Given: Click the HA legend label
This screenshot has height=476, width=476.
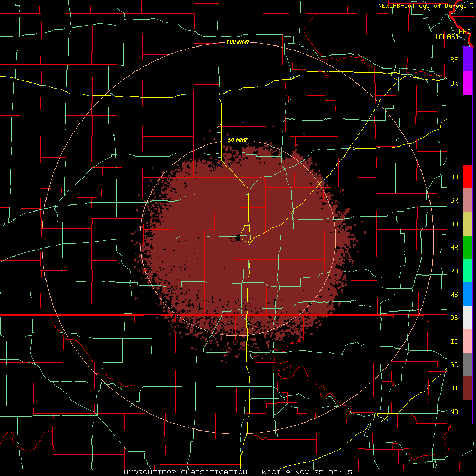Looking at the screenshot, I should click(454, 177).
